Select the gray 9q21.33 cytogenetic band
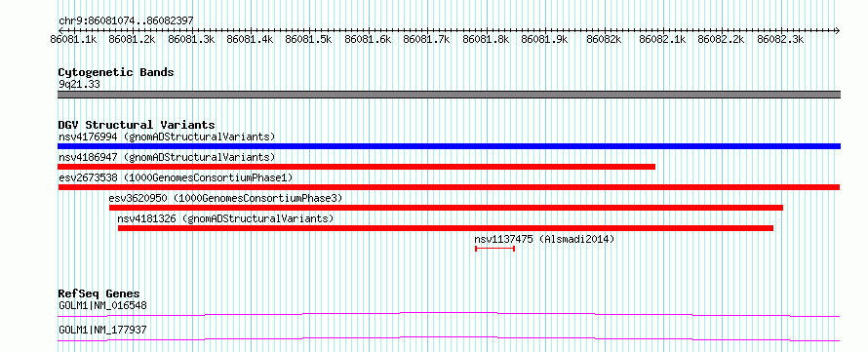Screen dimensions: 868x352 coord(449,95)
